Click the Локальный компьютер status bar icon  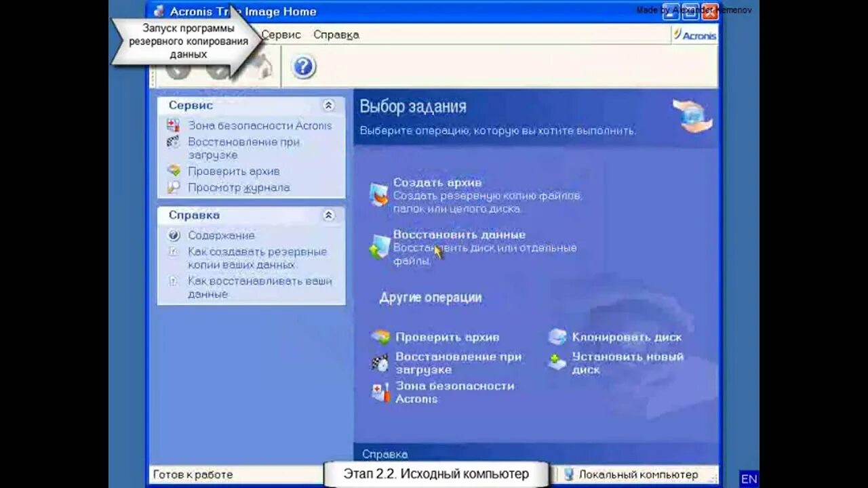tap(569, 474)
